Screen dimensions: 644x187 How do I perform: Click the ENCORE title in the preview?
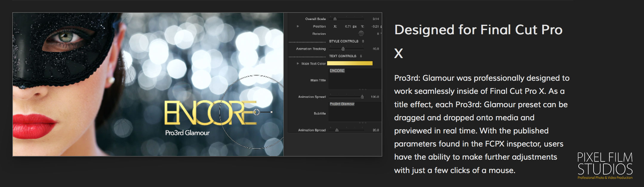pyautogui.click(x=210, y=113)
